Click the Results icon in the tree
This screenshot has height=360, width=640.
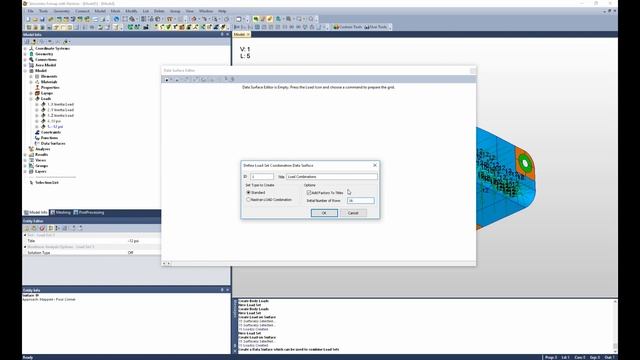(31, 155)
